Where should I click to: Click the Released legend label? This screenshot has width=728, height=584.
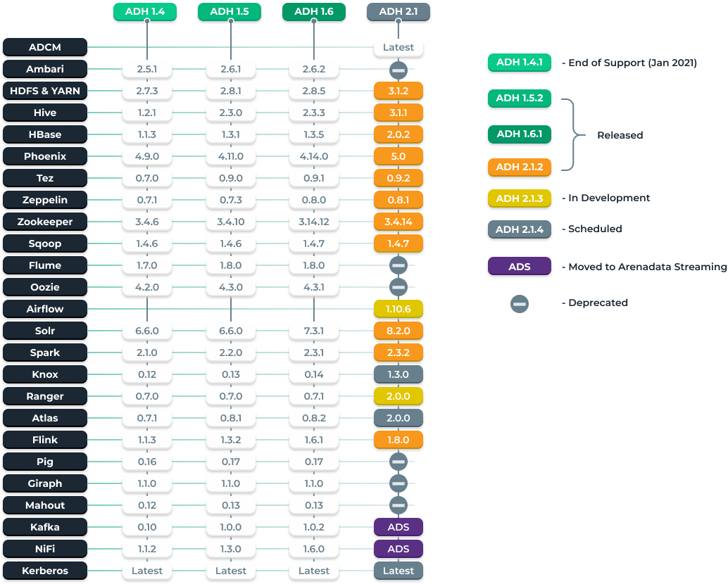point(620,136)
